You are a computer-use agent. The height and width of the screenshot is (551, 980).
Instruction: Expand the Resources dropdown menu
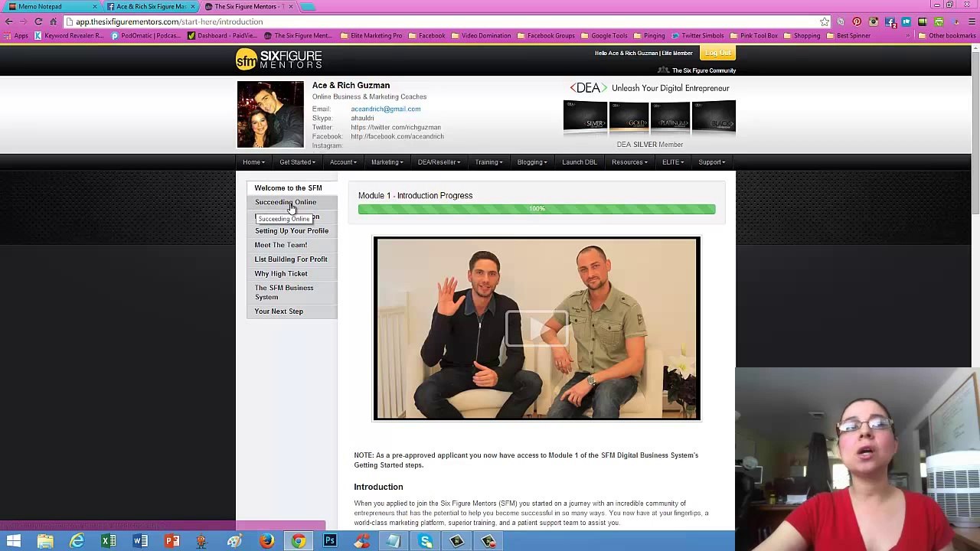(629, 162)
